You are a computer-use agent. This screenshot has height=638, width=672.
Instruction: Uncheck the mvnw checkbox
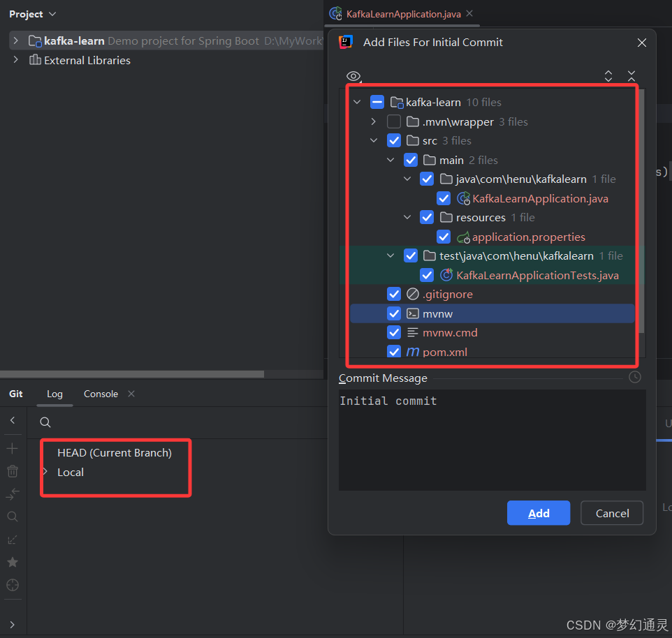pos(394,313)
